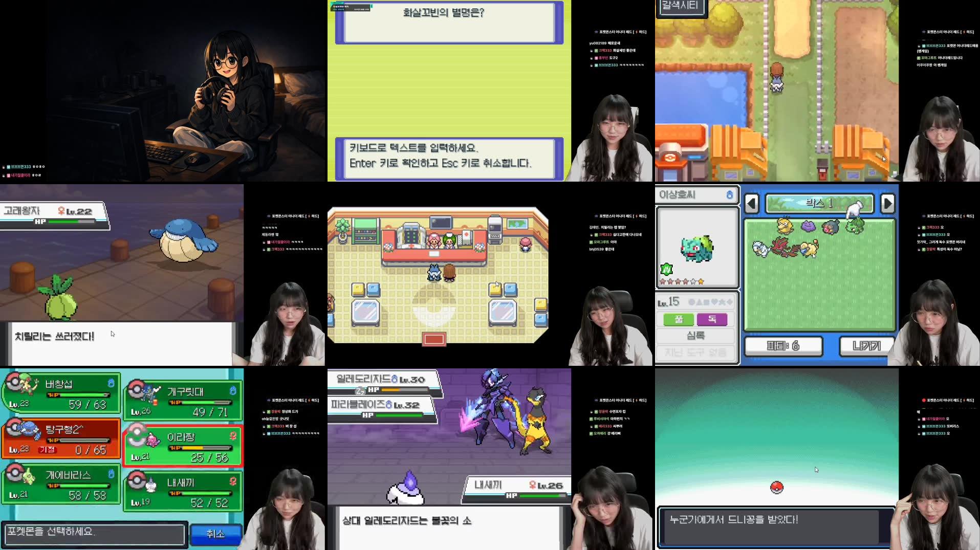Click the Poké Ball sprite above the 드니꽁 message

pos(777,489)
